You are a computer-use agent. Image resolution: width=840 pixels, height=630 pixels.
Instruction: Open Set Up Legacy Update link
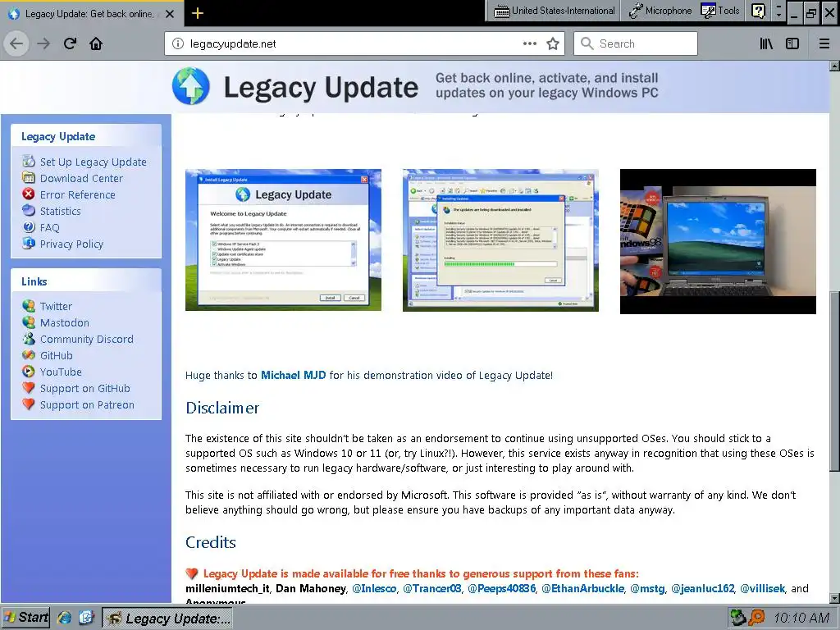click(94, 162)
